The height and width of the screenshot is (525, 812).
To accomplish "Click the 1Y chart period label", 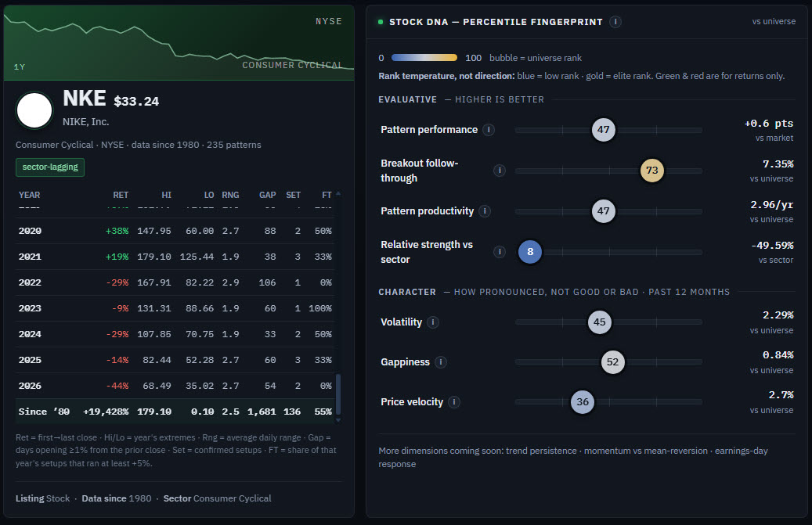I will [19, 67].
